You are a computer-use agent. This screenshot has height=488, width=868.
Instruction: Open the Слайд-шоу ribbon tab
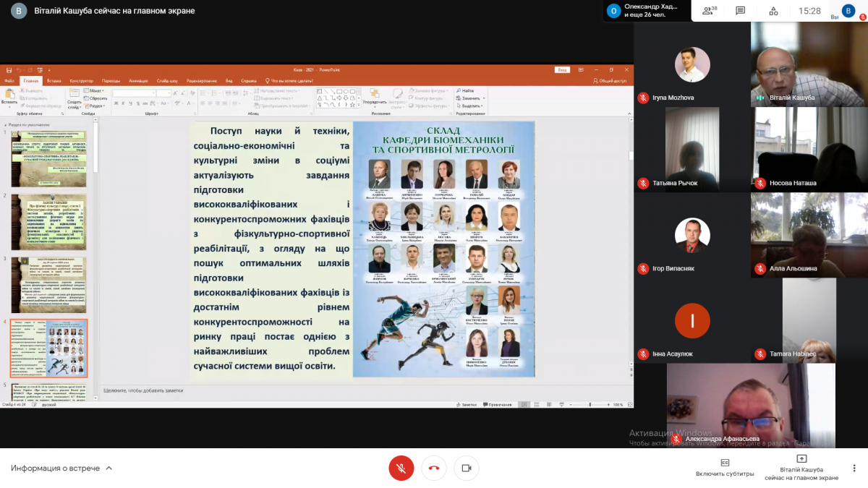167,81
